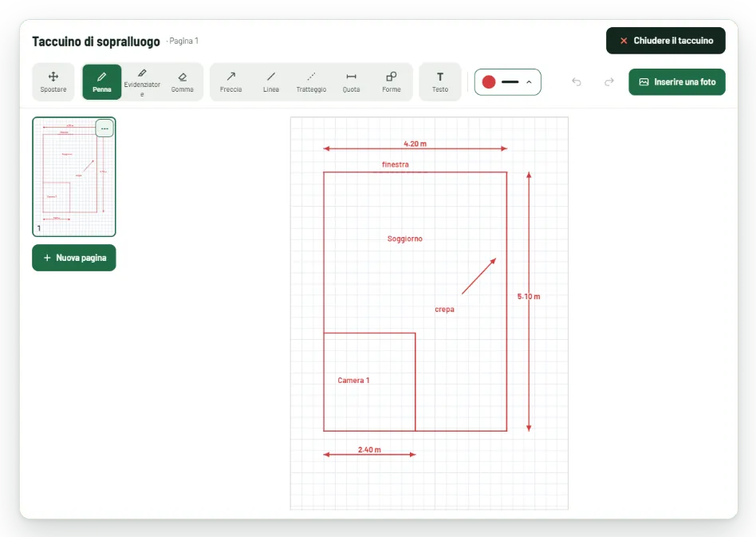Click the Chiudere il taccuino button
Screen dimensions: 756x537
[666, 41]
